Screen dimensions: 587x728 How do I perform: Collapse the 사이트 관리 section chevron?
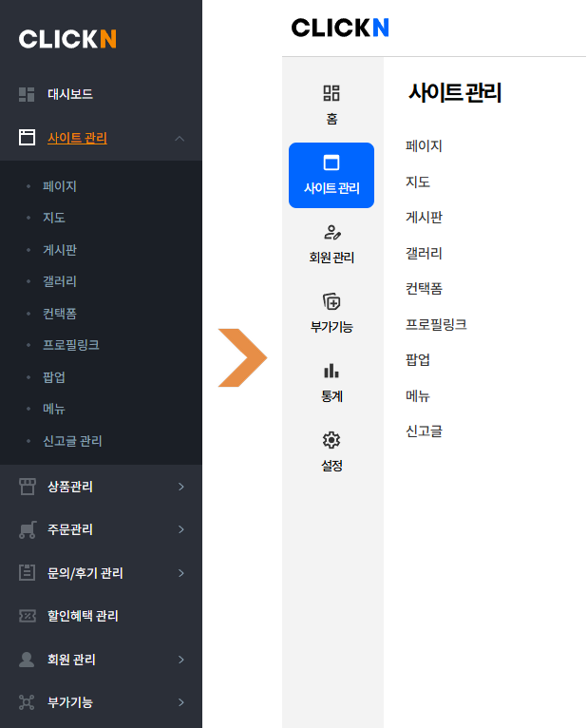(180, 139)
